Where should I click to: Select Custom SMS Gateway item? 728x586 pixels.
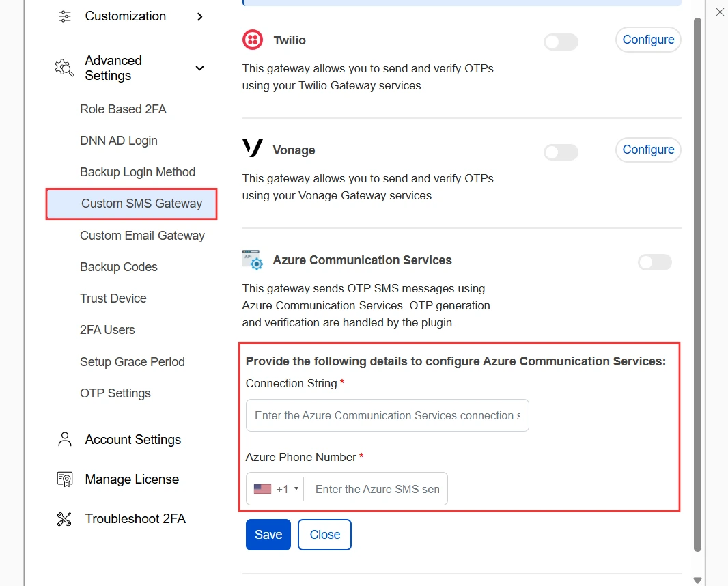pos(131,204)
